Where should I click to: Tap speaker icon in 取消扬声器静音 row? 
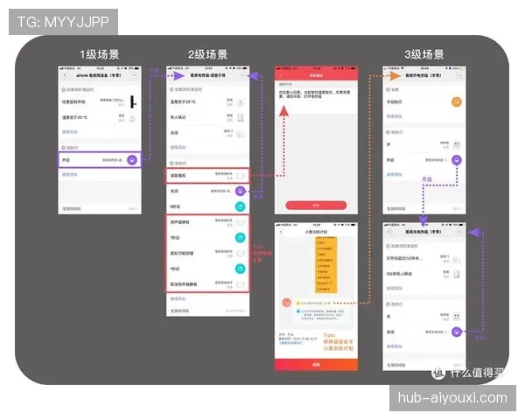click(x=241, y=284)
